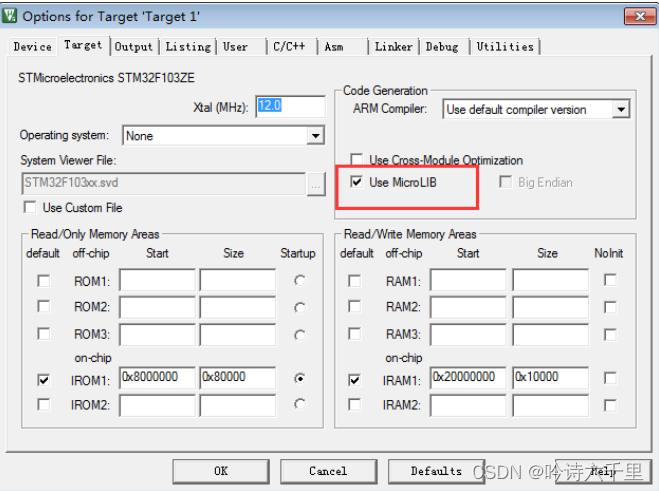Click the System Viewer File field
Viewport: 659px width, 491px height.
tap(163, 183)
